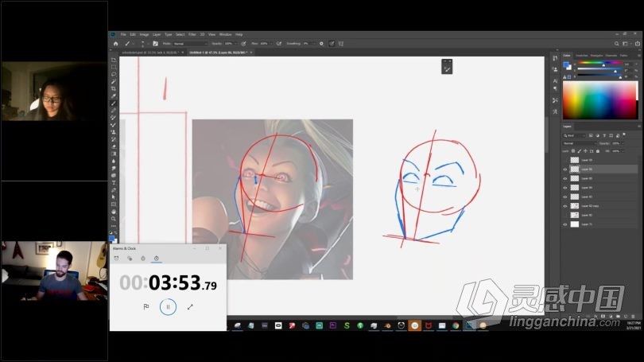Adjust the hue slider in Color panel

pyautogui.click(x=600, y=64)
